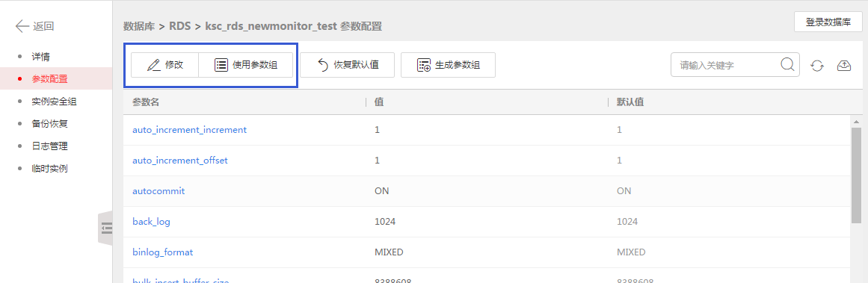Click the back arrow icon beside 返回
Image resolution: width=868 pixels, height=283 pixels.
(x=22, y=26)
